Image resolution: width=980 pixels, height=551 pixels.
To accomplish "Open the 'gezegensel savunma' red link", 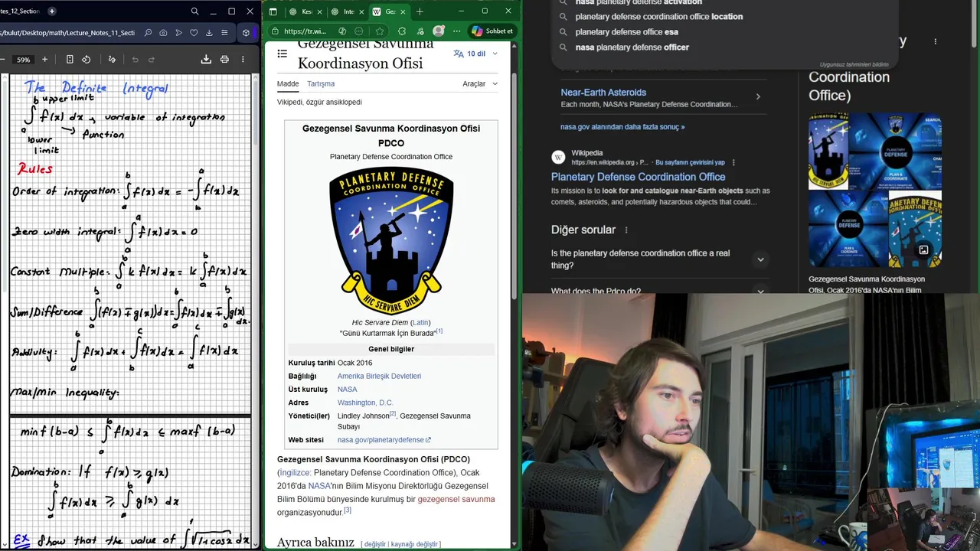I will pyautogui.click(x=456, y=499).
